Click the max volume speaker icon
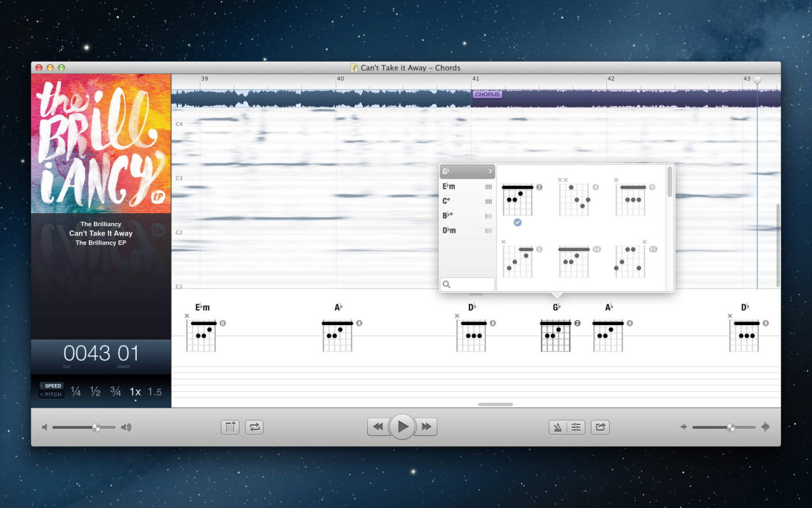This screenshot has height=508, width=812. click(x=126, y=427)
